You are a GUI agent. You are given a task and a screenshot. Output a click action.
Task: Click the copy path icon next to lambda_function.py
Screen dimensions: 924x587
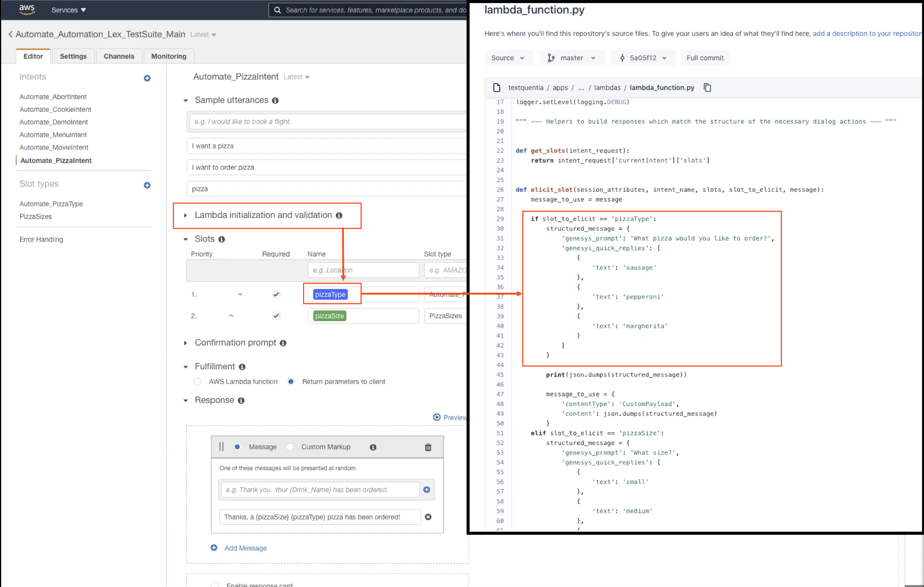(707, 88)
